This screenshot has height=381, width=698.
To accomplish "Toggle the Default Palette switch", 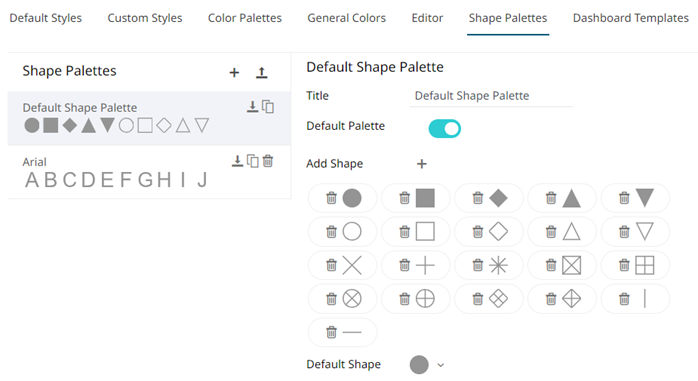I will tap(444, 129).
